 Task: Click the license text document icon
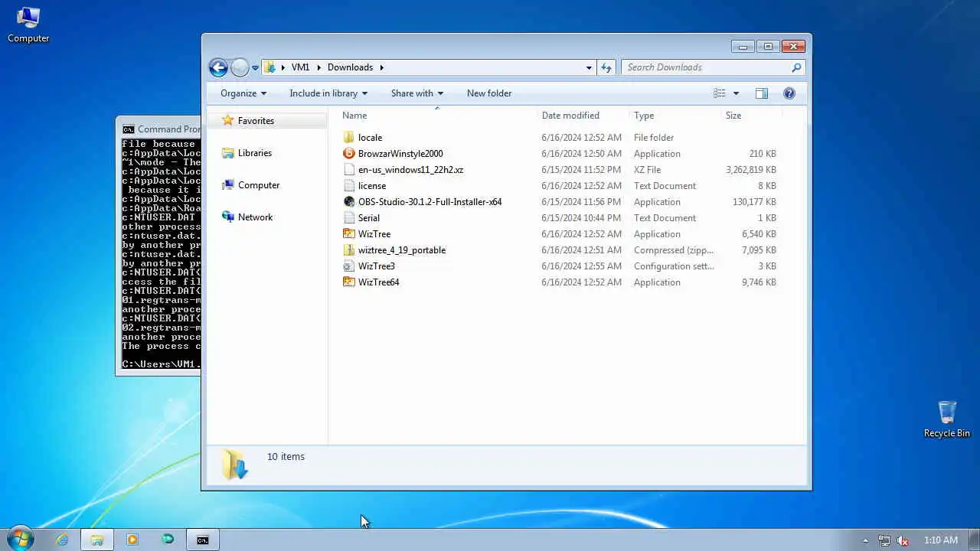point(349,186)
